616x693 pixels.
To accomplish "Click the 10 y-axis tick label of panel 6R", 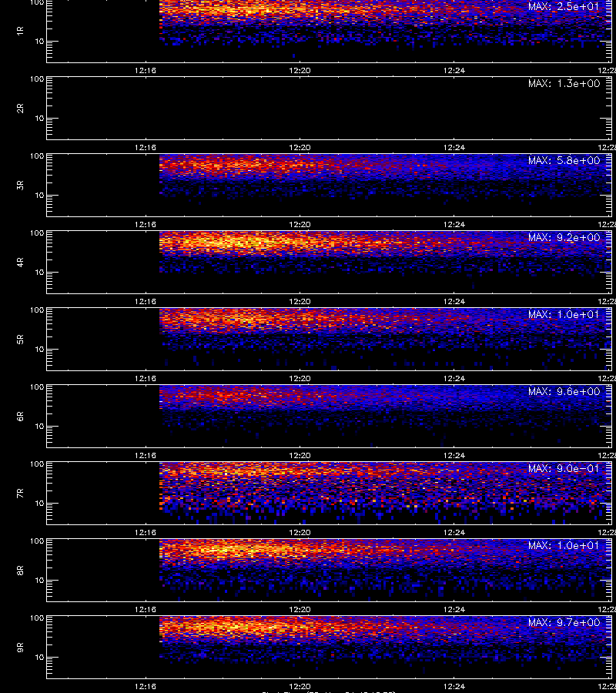I will click(39, 426).
